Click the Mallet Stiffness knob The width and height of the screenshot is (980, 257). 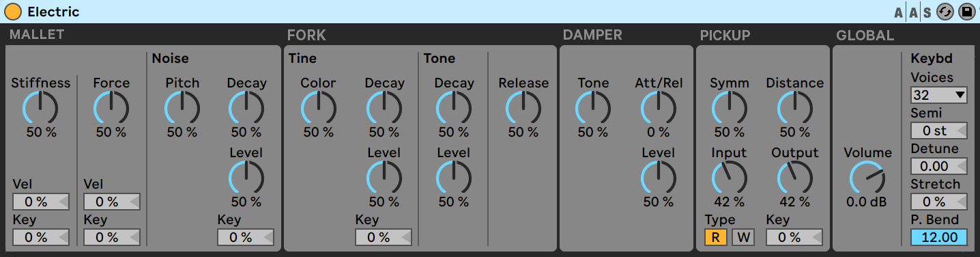click(40, 109)
